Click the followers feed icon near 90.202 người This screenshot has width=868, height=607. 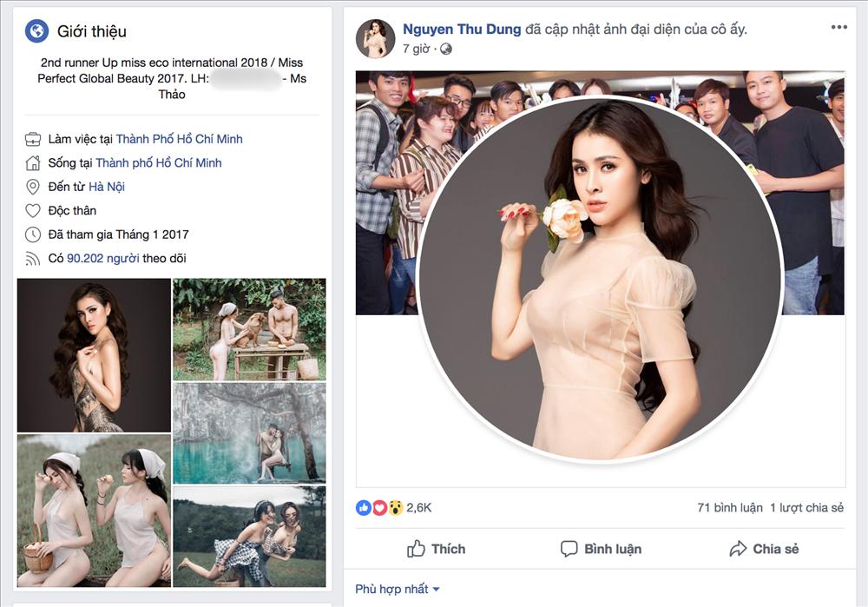coord(32,258)
